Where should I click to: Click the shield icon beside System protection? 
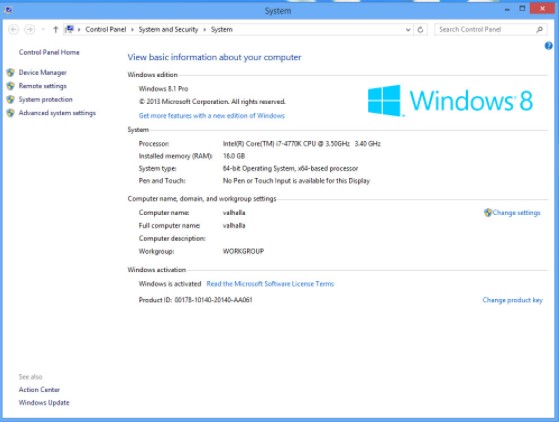coord(11,99)
